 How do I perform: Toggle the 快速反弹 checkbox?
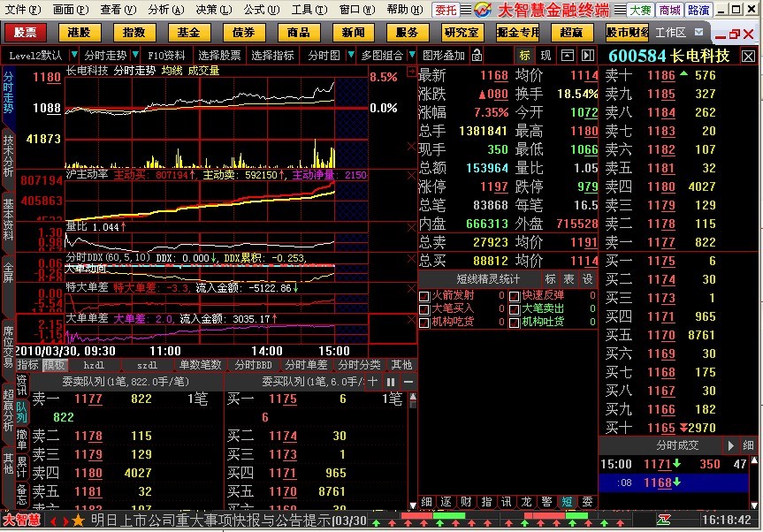tap(515, 296)
